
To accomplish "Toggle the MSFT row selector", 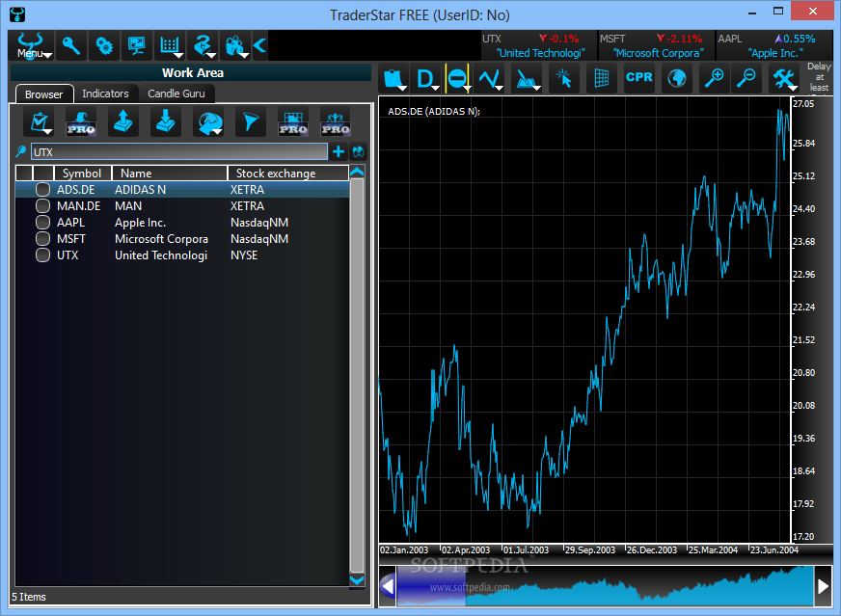I will coord(42,239).
